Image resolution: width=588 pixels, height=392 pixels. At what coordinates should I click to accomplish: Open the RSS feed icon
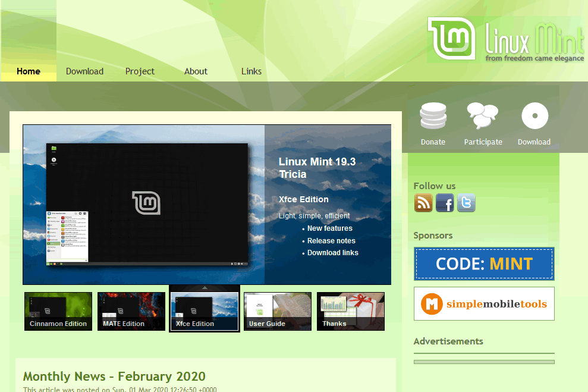(423, 203)
